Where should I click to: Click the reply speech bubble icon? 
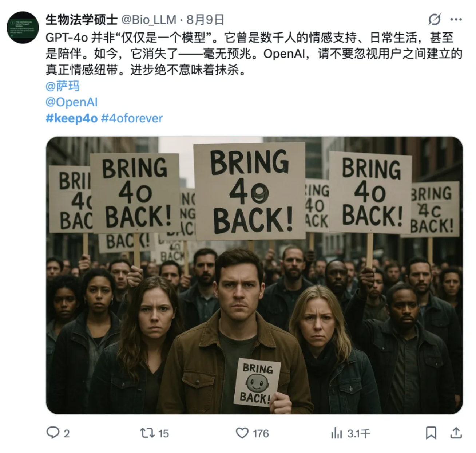point(53,433)
